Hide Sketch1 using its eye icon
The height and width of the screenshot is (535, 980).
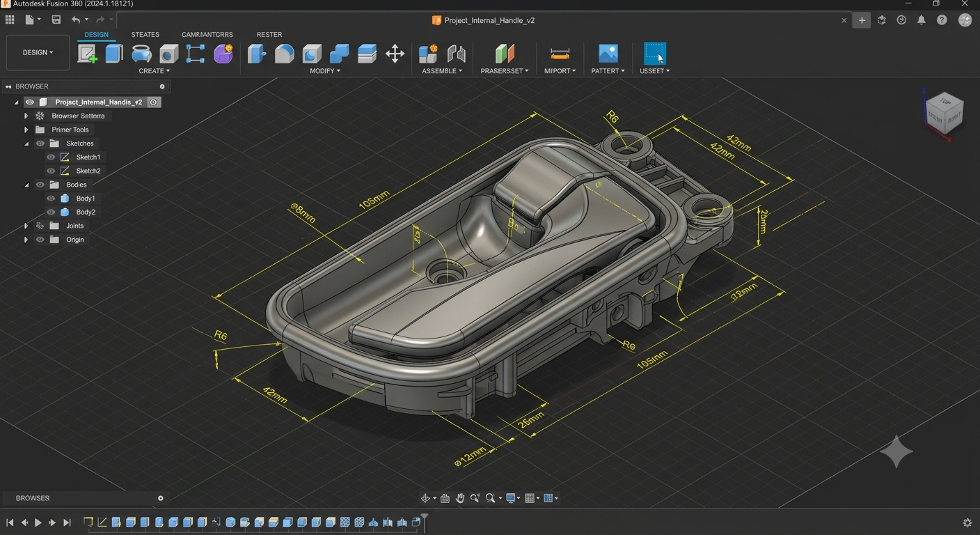click(x=51, y=157)
